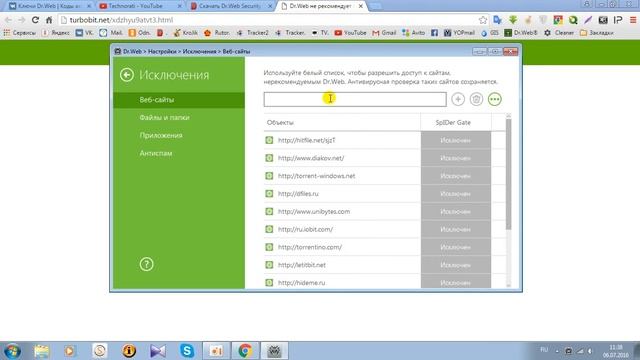Click the exceptions list scrollbar thumb

click(508, 174)
